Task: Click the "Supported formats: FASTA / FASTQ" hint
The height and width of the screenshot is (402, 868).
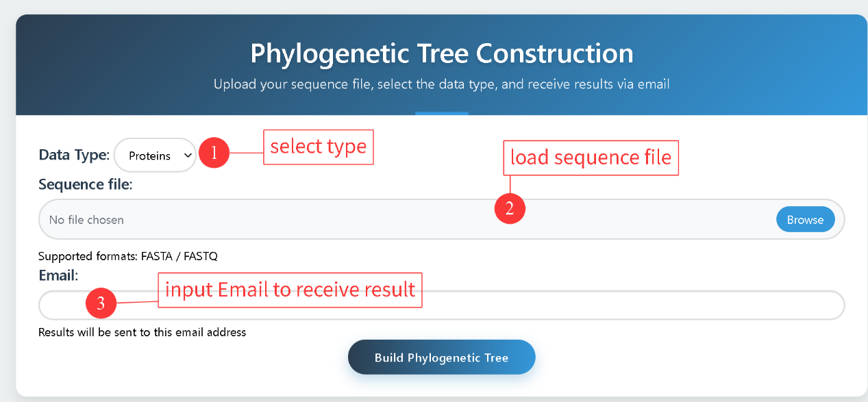Action: coord(128,256)
